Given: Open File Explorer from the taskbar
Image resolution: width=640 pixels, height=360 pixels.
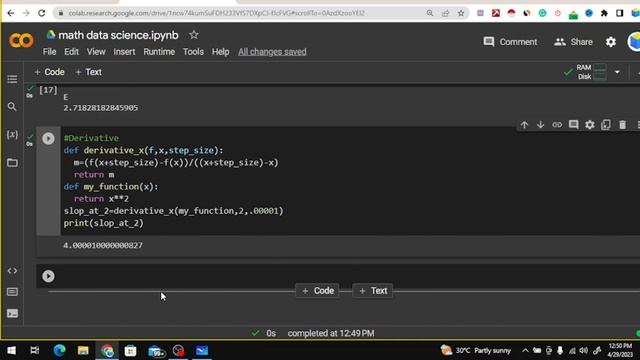Looking at the screenshot, I should 83,351.
